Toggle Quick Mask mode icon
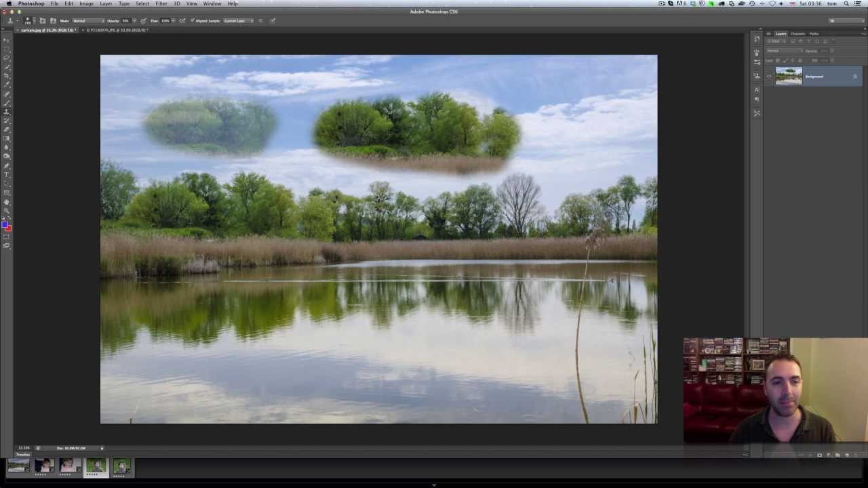This screenshot has width=868, height=488. click(6, 237)
